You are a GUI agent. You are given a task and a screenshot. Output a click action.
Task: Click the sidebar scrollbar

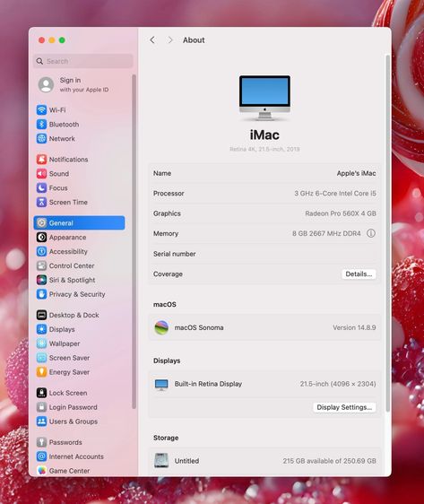134,242
